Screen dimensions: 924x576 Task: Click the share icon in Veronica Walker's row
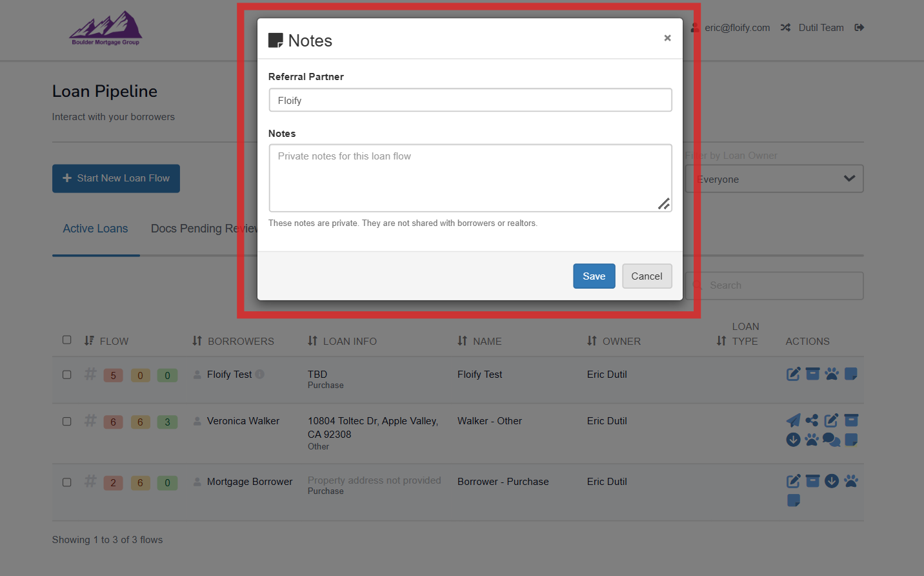(x=812, y=420)
